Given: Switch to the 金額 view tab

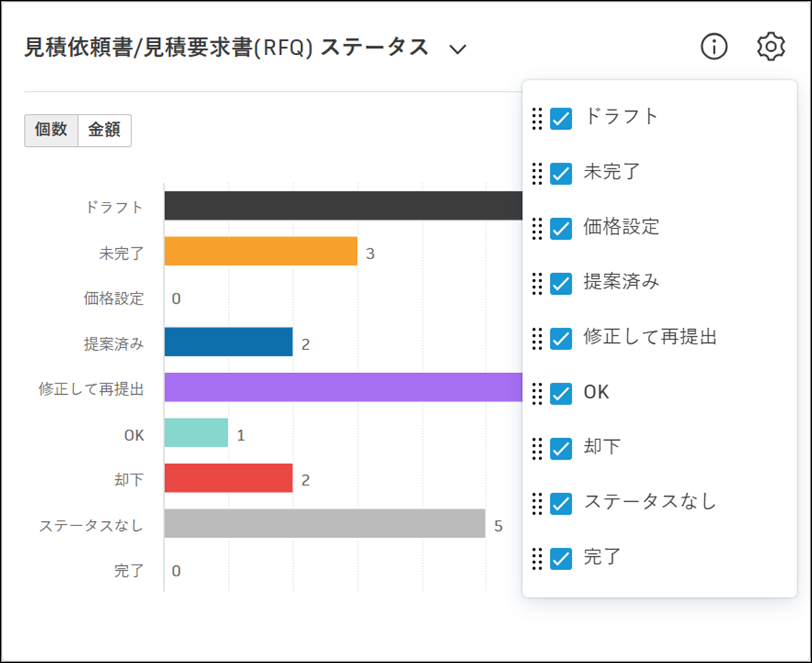Looking at the screenshot, I should tap(104, 130).
